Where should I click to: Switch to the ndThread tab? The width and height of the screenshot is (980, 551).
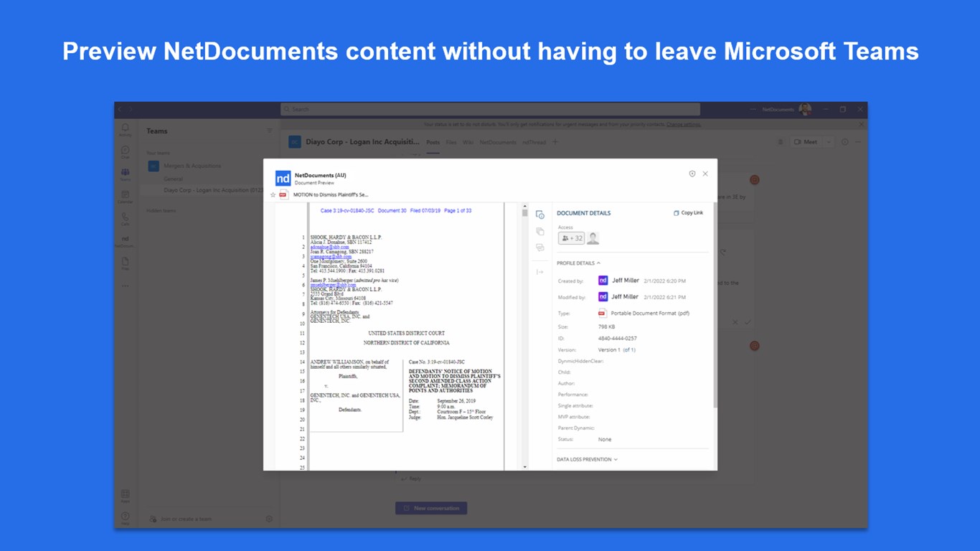pyautogui.click(x=534, y=142)
